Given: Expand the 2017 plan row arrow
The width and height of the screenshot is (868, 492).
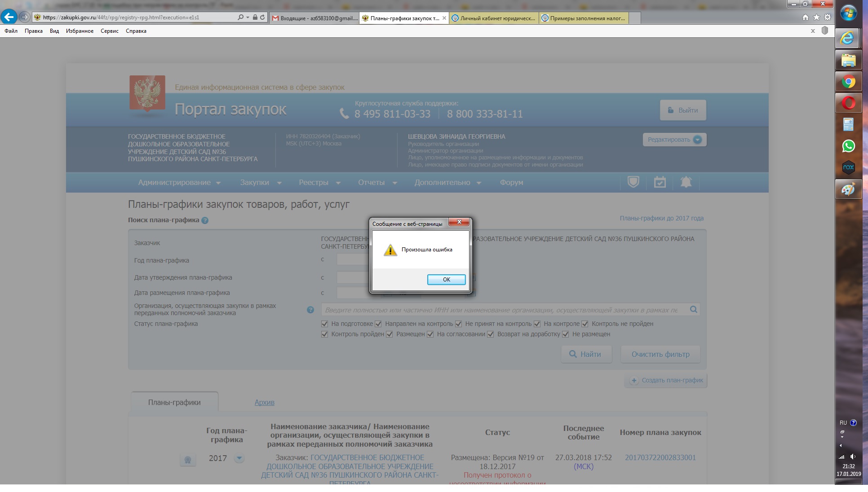Looking at the screenshot, I should pyautogui.click(x=239, y=458).
